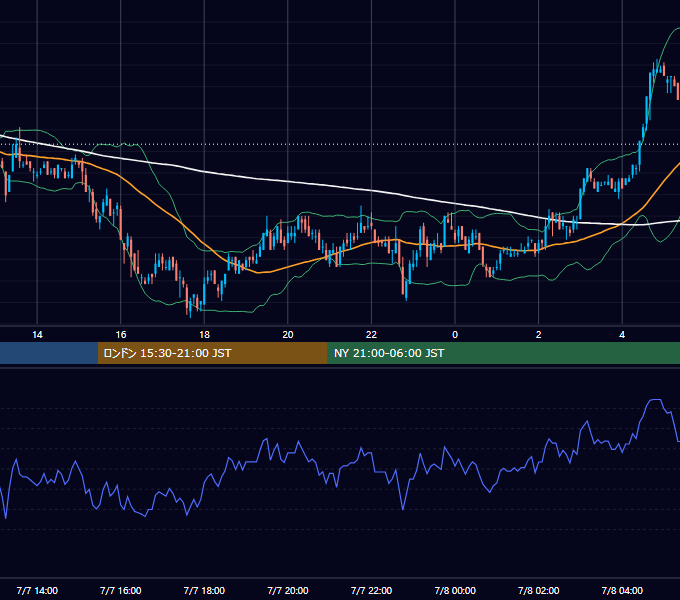Viewport: 680px width, 600px height.
Task: Select the 16 hour axis label
Action: click(x=121, y=335)
